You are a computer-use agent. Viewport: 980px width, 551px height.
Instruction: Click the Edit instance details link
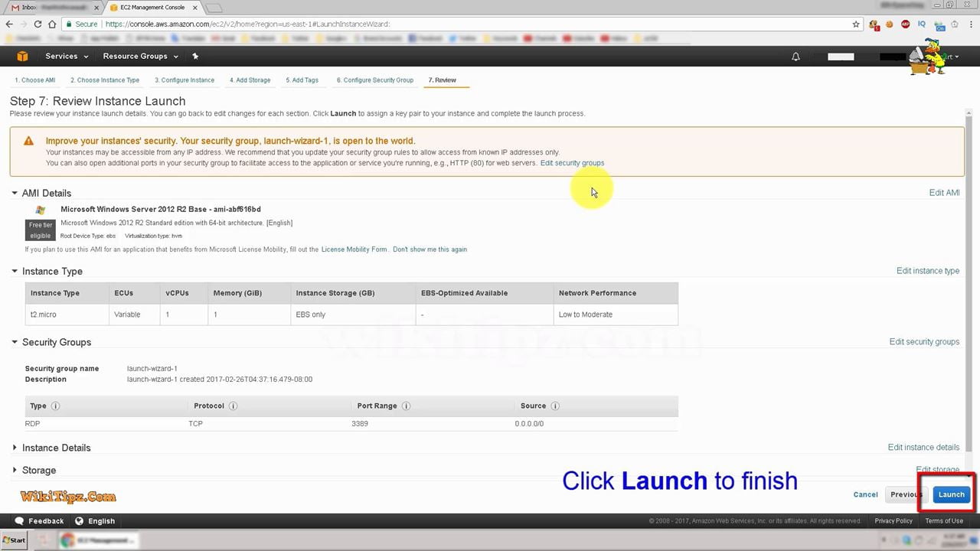pyautogui.click(x=923, y=448)
